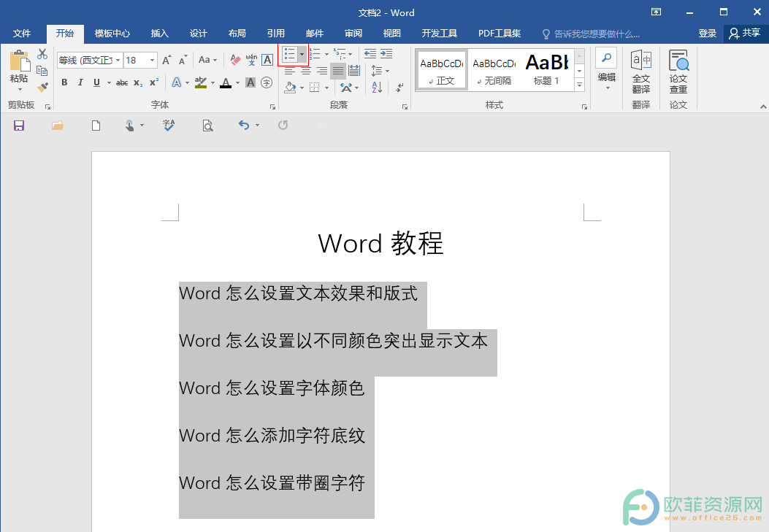The width and height of the screenshot is (769, 532).
Task: Expand the styles gallery More arrow
Action: [580, 85]
